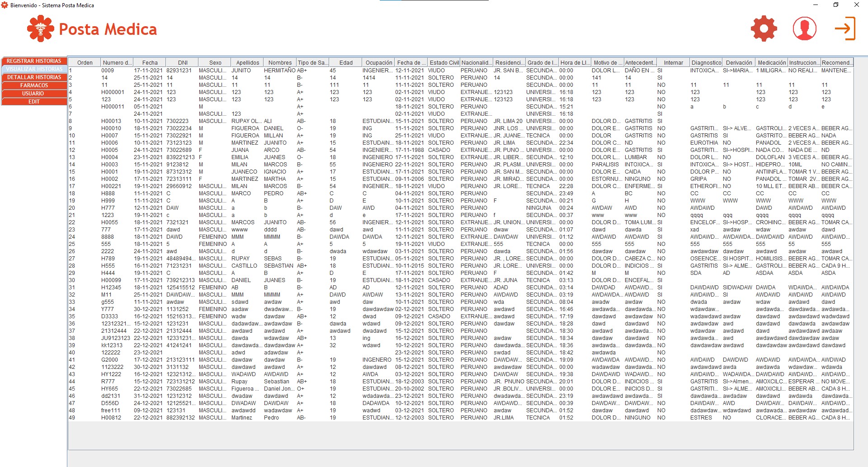Select history number D556D
Viewport: 868px width, 467px height.
(x=117, y=403)
